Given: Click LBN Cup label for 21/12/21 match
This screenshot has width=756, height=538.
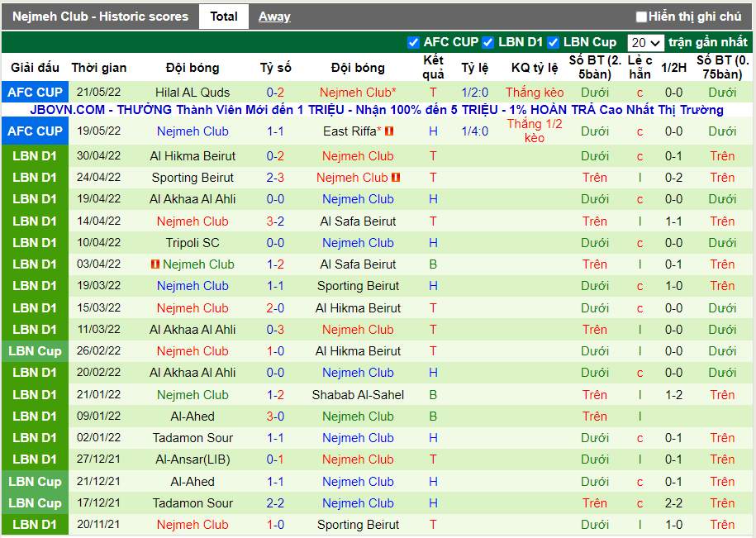Looking at the screenshot, I should (36, 482).
